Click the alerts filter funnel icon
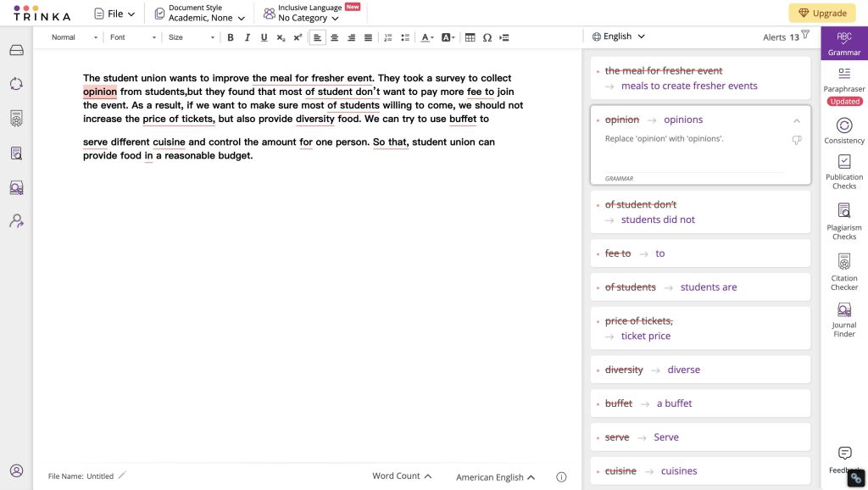 coord(805,36)
